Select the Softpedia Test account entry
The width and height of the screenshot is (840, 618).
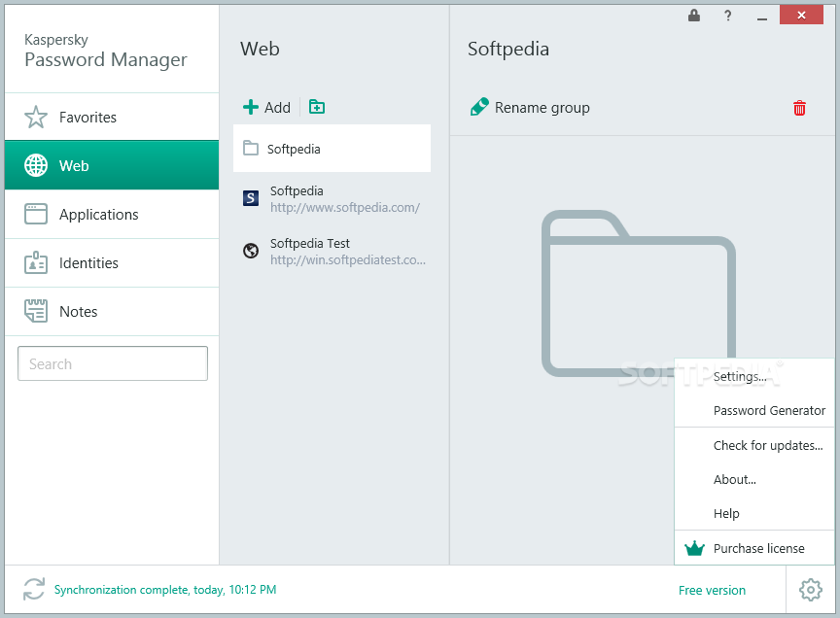332,251
